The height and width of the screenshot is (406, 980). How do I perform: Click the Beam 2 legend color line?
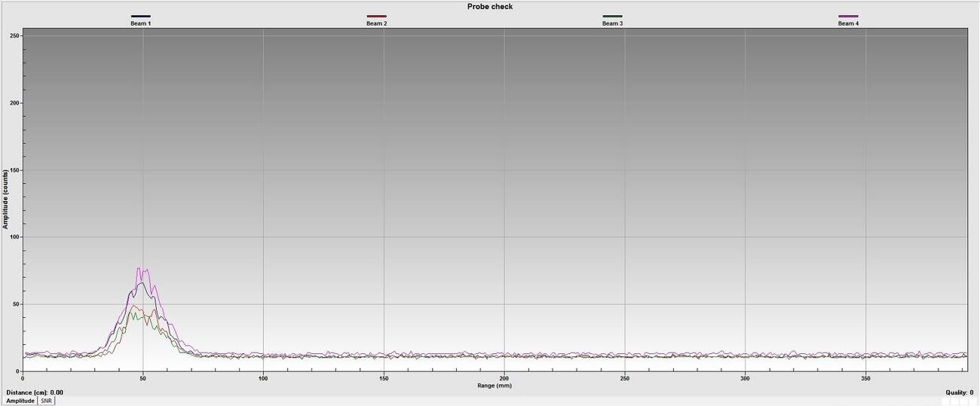coord(376,16)
